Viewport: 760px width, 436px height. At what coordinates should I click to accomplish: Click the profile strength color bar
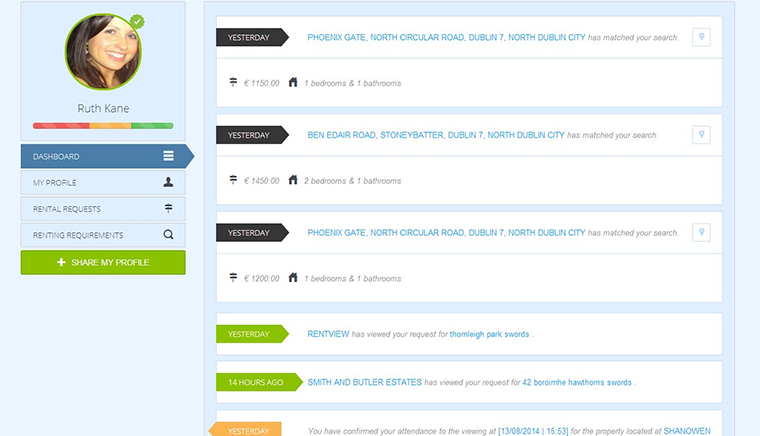tap(103, 126)
